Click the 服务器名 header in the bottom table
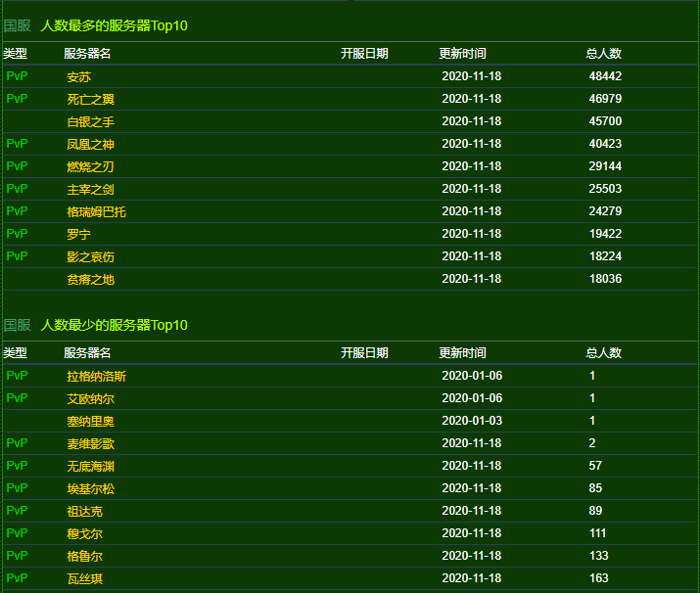 pyautogui.click(x=87, y=353)
